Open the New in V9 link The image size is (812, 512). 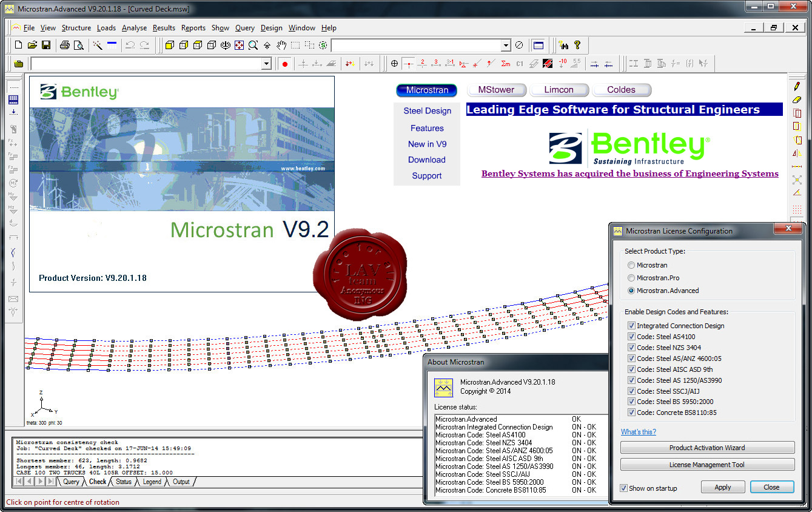coord(427,144)
